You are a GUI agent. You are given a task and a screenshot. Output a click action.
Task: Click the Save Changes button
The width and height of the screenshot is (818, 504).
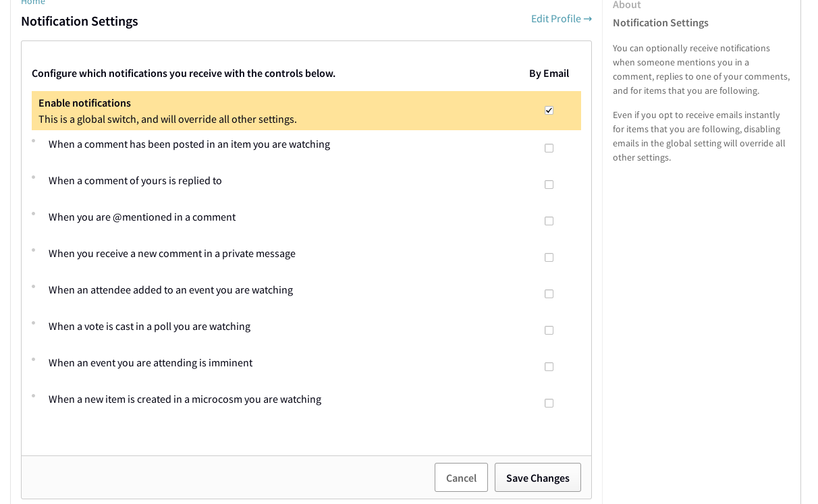click(x=538, y=478)
